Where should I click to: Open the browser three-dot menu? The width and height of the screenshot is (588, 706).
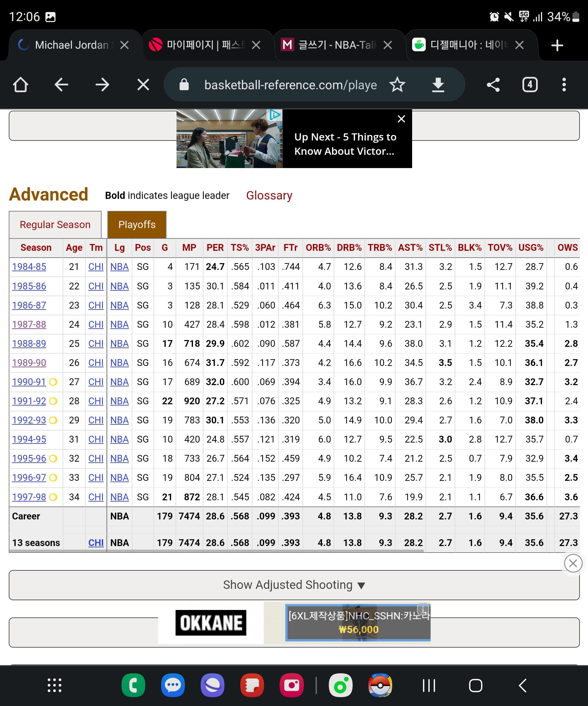(564, 85)
